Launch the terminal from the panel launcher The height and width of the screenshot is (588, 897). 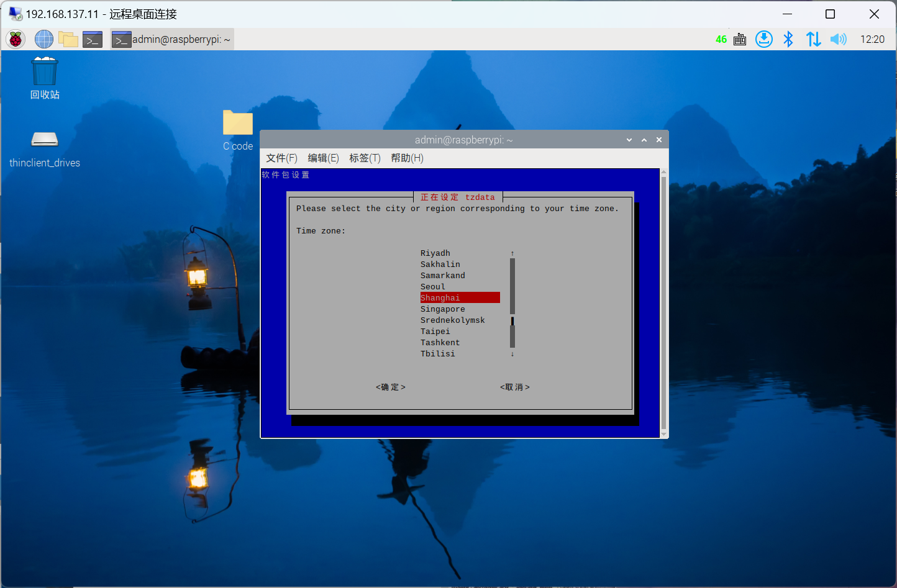[93, 40]
